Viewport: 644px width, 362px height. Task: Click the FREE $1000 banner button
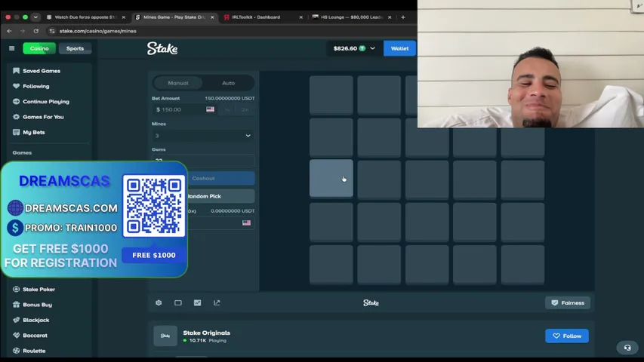(153, 256)
